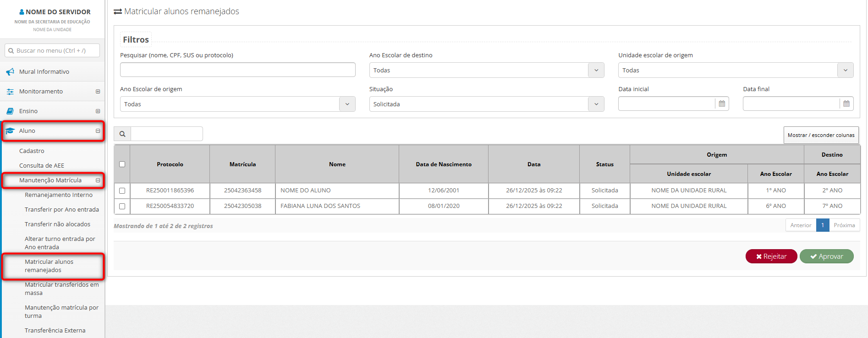Expand the Monitoramento menu section
The width and height of the screenshot is (868, 338).
tap(98, 92)
